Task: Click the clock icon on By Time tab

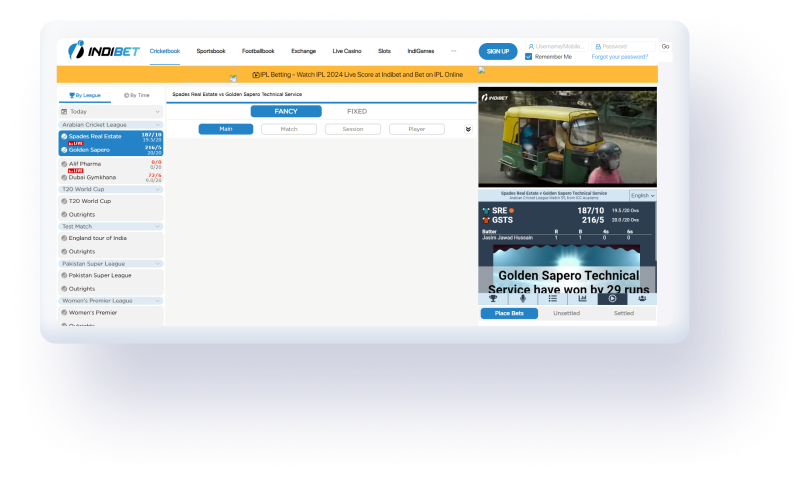Action: [x=127, y=95]
